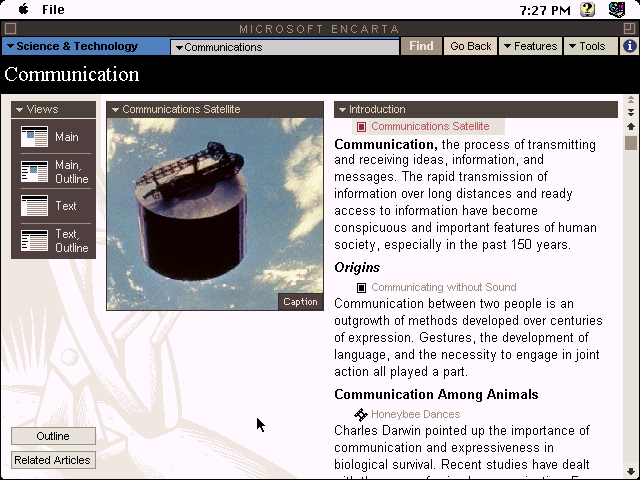This screenshot has height=480, width=640.
Task: Open the Honeybee Dances link
Action: pyautogui.click(x=416, y=414)
